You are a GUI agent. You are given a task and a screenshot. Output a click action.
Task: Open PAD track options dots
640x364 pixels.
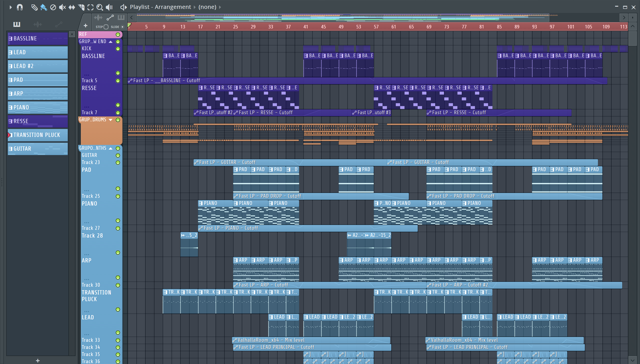click(x=86, y=190)
